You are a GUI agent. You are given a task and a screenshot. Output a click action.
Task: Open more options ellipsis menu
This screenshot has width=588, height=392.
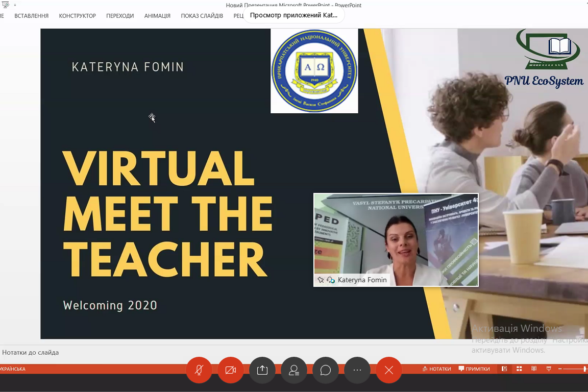click(357, 370)
